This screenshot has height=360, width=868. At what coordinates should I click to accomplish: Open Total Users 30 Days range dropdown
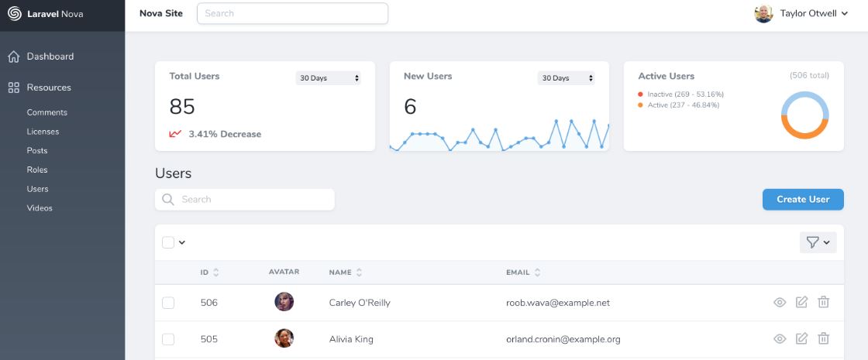tap(329, 78)
